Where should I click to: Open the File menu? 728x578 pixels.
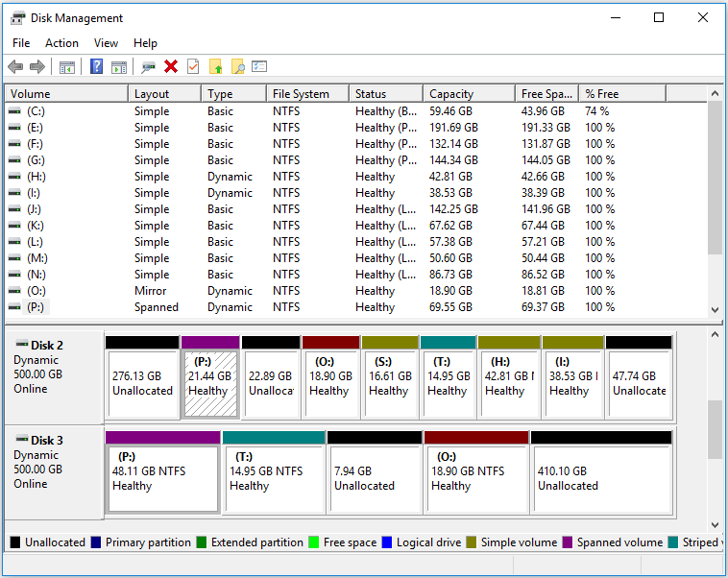click(21, 43)
